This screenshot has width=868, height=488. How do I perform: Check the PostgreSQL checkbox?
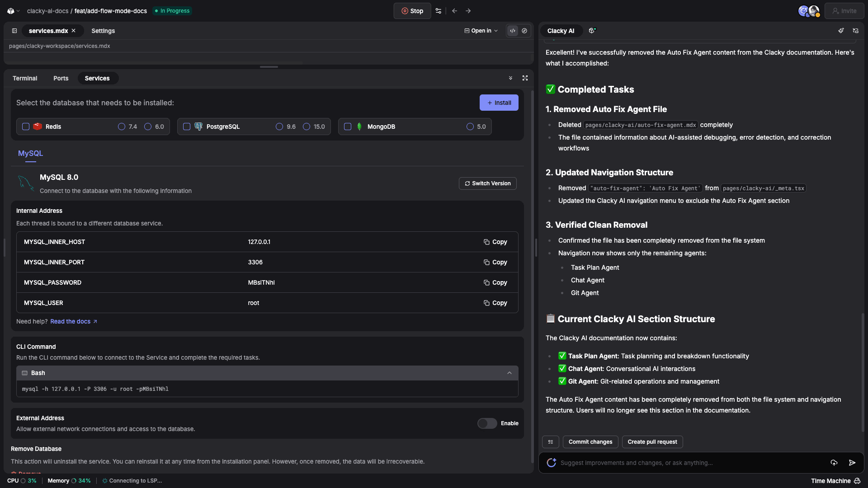click(187, 127)
